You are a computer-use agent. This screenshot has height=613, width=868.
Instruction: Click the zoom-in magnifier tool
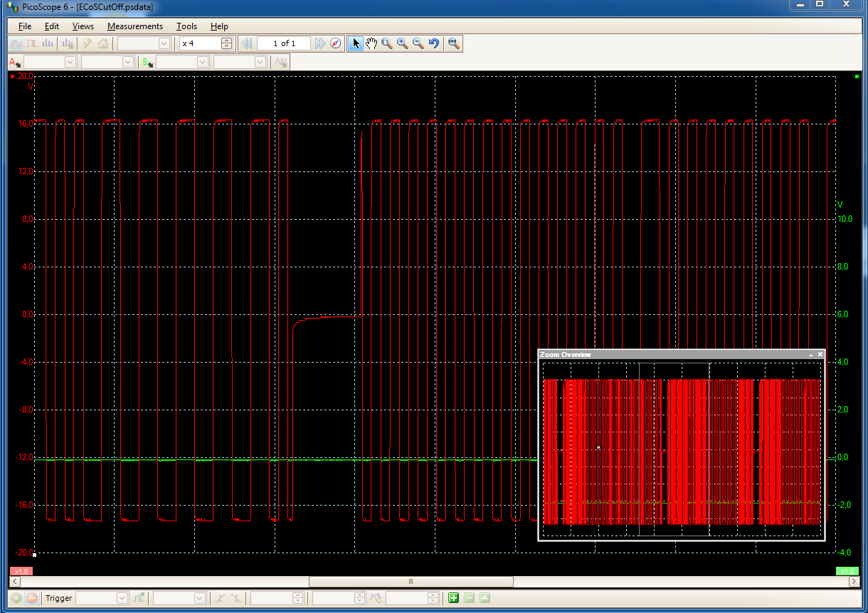(403, 44)
